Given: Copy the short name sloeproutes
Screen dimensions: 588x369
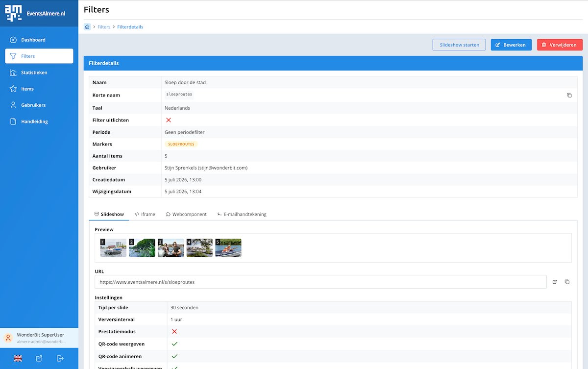Looking at the screenshot, I should (x=569, y=95).
